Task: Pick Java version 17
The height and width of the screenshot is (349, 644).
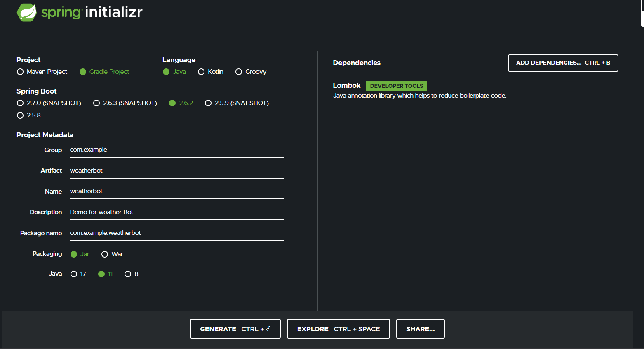Action: 78,274
